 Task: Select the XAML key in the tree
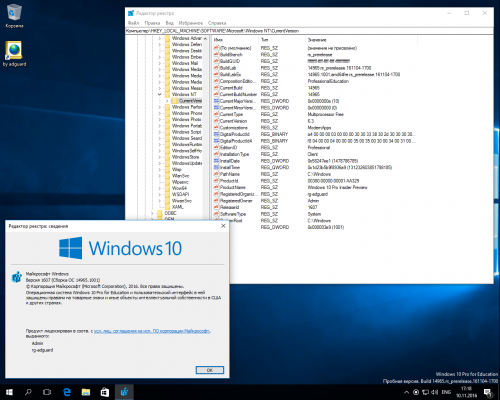point(177,207)
